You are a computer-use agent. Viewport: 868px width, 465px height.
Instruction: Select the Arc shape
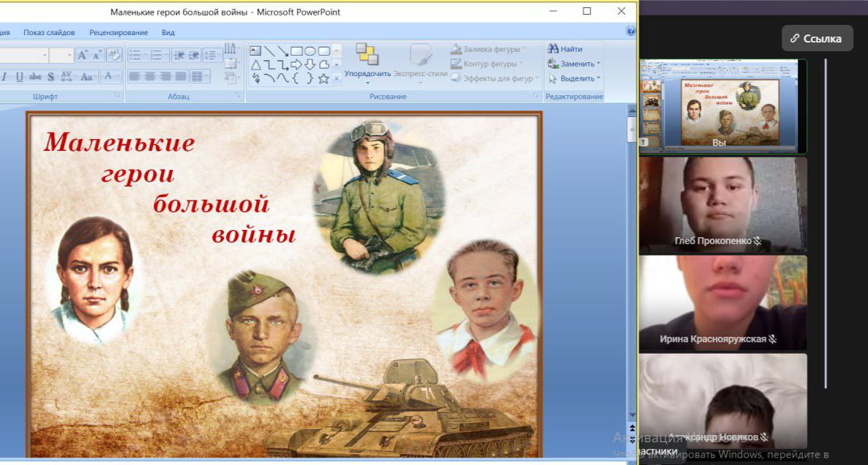coord(269,78)
